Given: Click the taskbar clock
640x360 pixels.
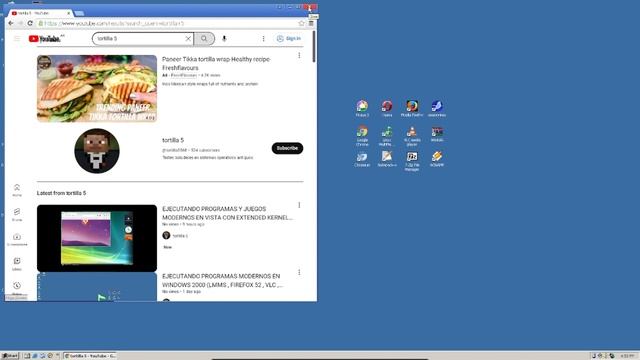Looking at the screenshot, I should pos(627,356).
